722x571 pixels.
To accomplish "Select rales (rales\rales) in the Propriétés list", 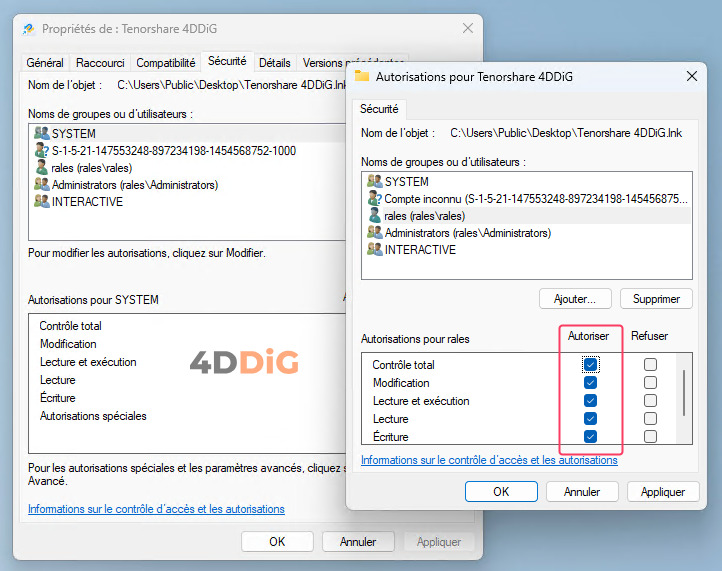I will (x=188, y=168).
